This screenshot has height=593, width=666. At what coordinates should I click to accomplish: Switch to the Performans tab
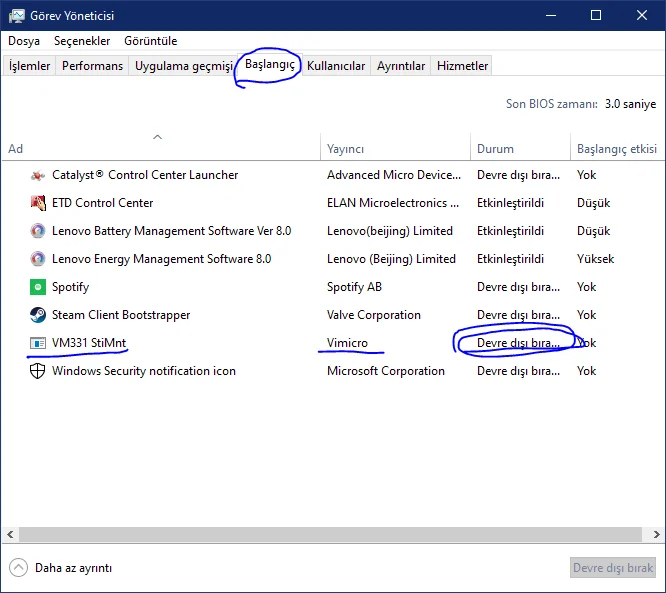[x=92, y=66]
